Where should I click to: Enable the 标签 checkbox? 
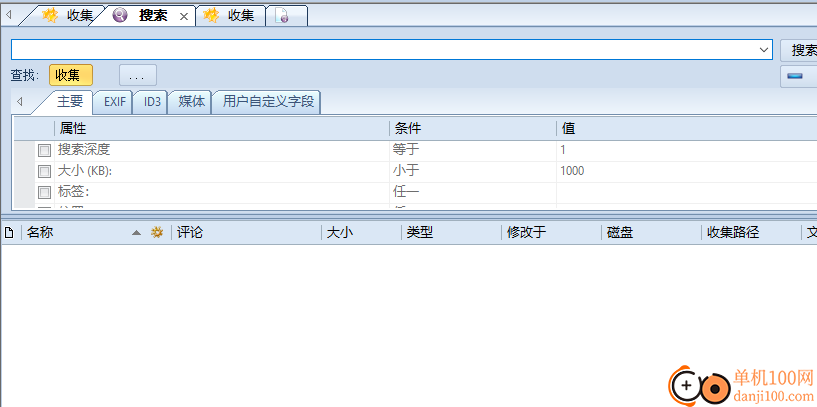44,192
